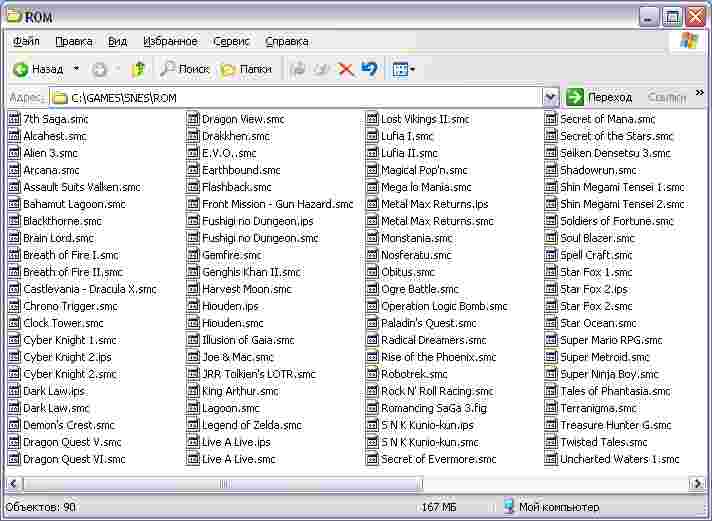Click Мой компьютер in status bar
The image size is (712, 521).
(x=559, y=507)
